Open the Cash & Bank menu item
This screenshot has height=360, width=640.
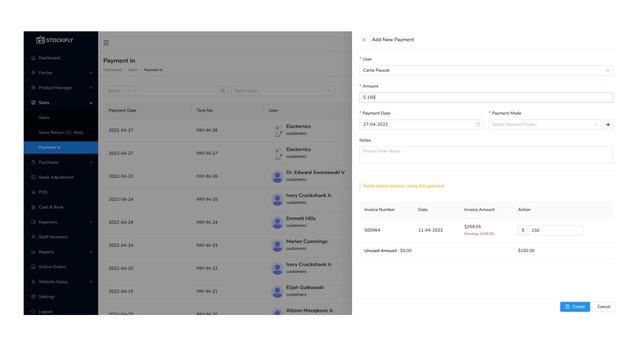tap(61, 207)
